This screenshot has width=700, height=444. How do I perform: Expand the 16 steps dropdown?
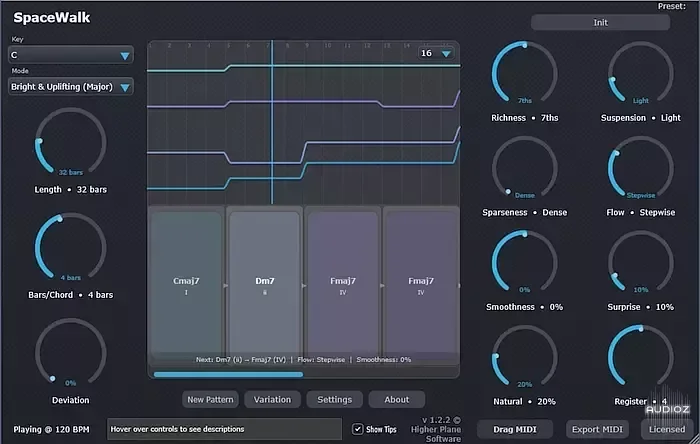coord(436,54)
